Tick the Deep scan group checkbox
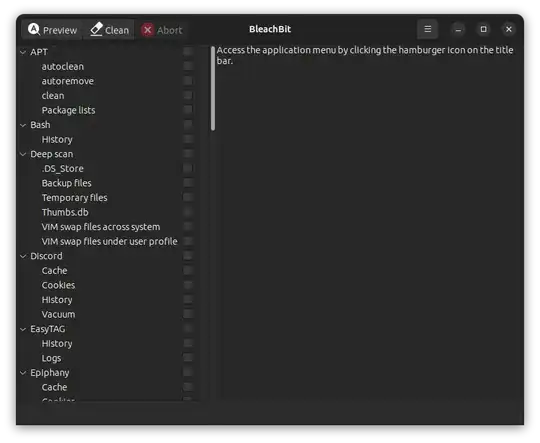540x443 pixels. pyautogui.click(x=188, y=153)
